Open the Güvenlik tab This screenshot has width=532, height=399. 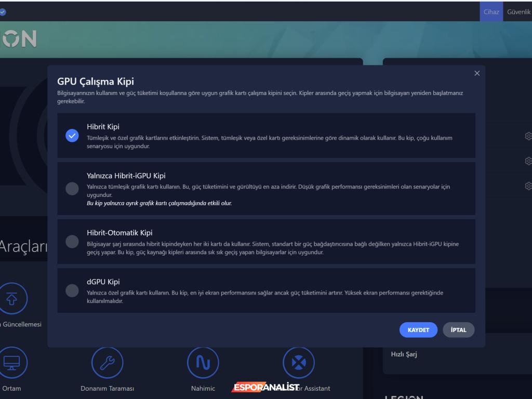click(518, 11)
